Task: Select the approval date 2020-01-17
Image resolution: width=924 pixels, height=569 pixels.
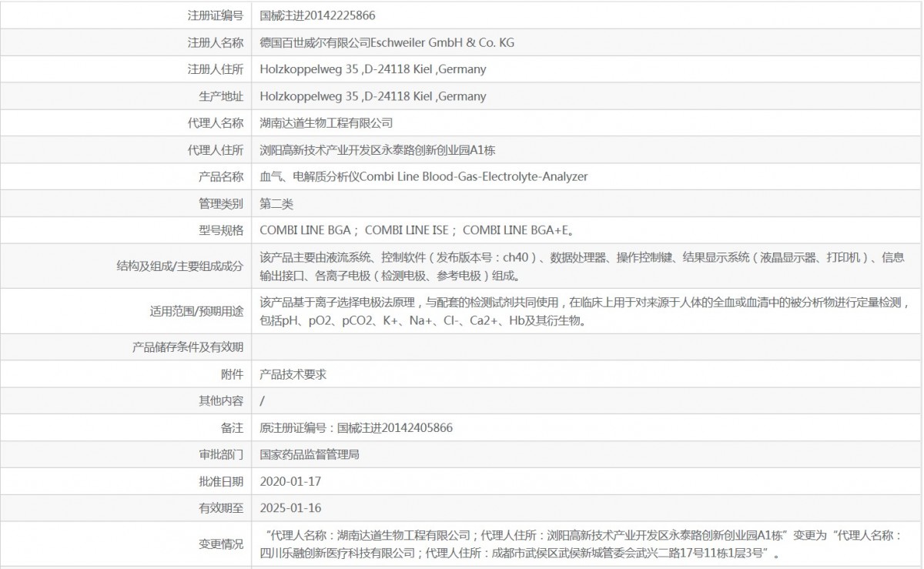Action: (290, 482)
